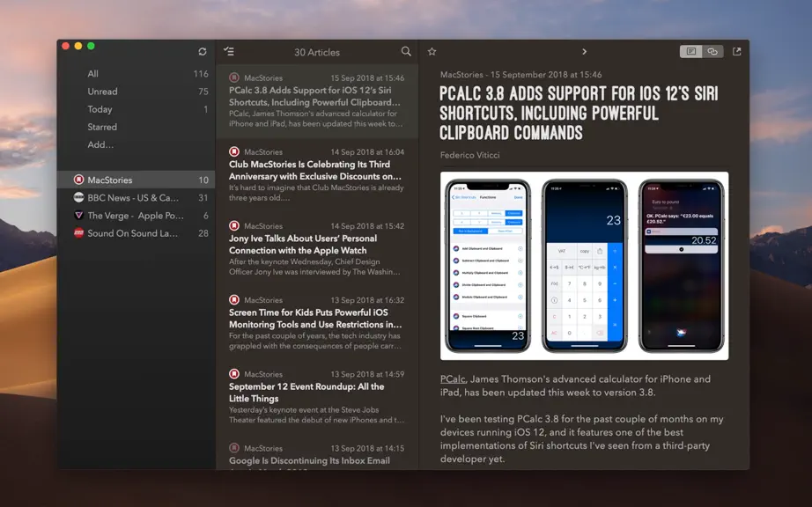Click date 13 Sep 2018 at 16:32
Viewport: 812px width, 507px height.
[x=367, y=300]
